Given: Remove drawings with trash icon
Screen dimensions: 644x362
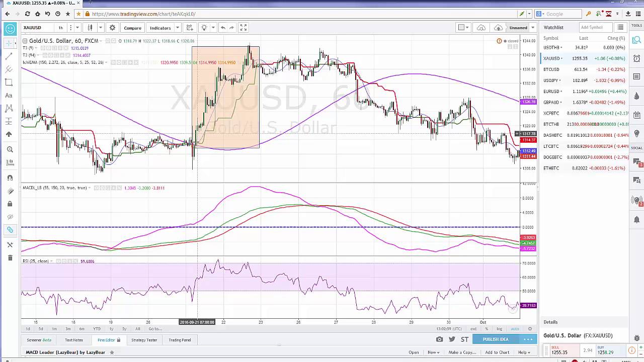Looking at the screenshot, I should [x=9, y=258].
